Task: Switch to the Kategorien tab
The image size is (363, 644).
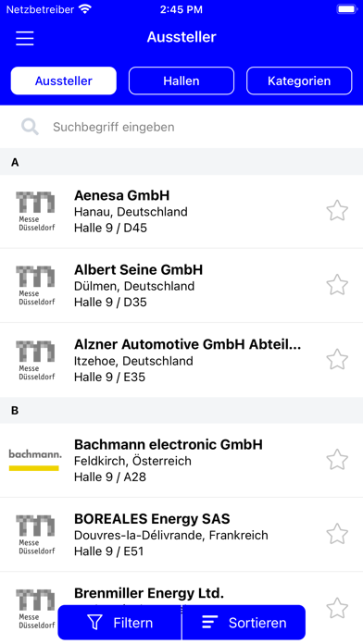Action: tap(299, 80)
